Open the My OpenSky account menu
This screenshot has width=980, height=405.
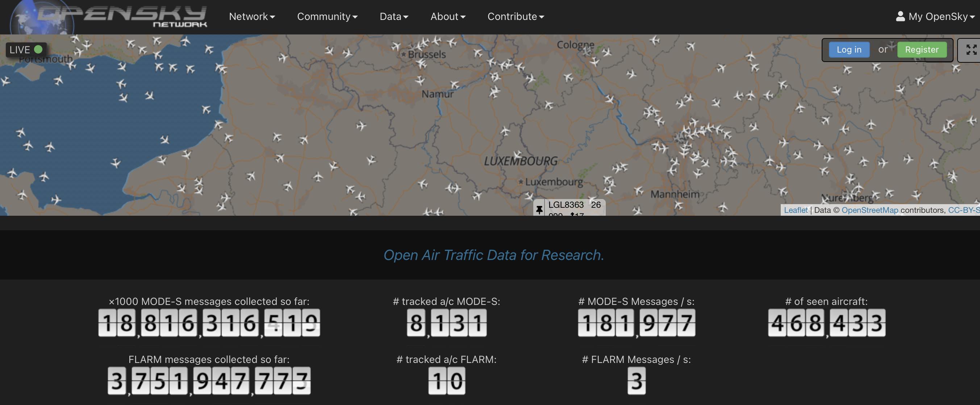[x=935, y=16]
